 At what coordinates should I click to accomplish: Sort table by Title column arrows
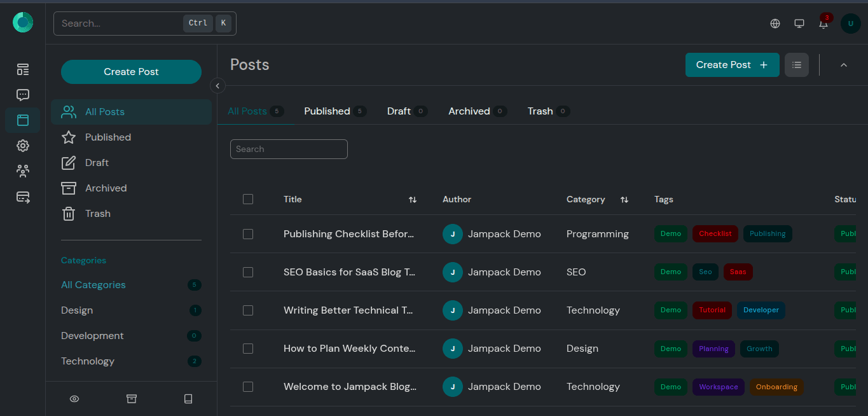point(413,200)
